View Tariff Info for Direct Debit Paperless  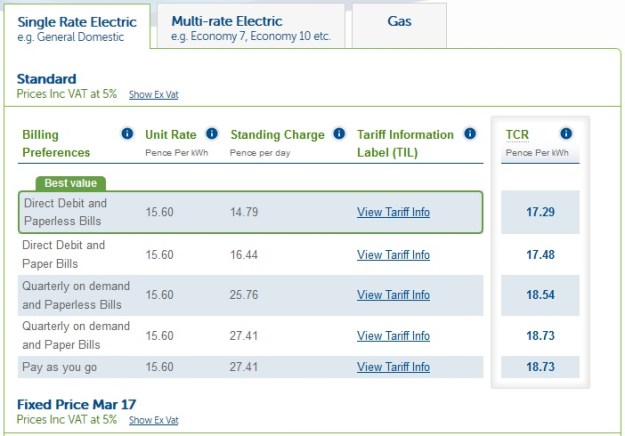tap(393, 212)
